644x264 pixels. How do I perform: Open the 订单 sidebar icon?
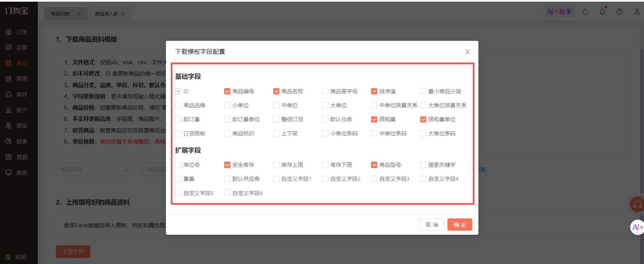[9, 32]
